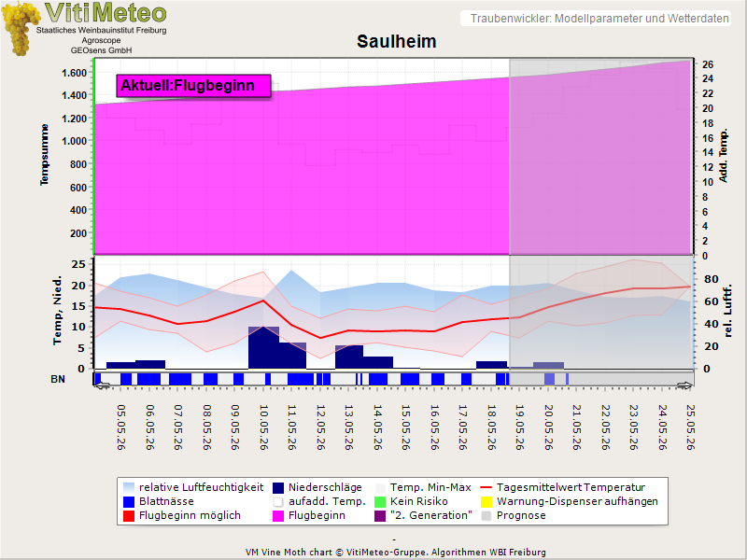Click the 'Aktuell:Flugbeginn' magenta label box
Screen dimensions: 747x560
coord(193,86)
